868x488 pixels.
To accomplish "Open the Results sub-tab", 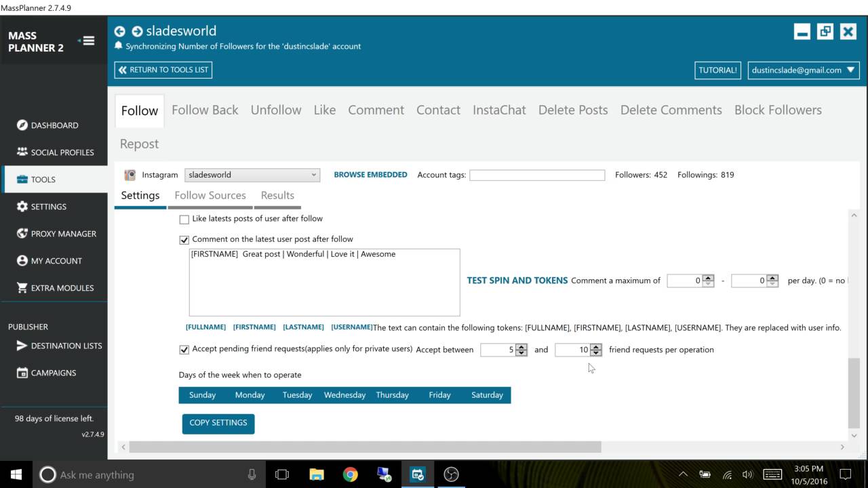I will point(277,195).
